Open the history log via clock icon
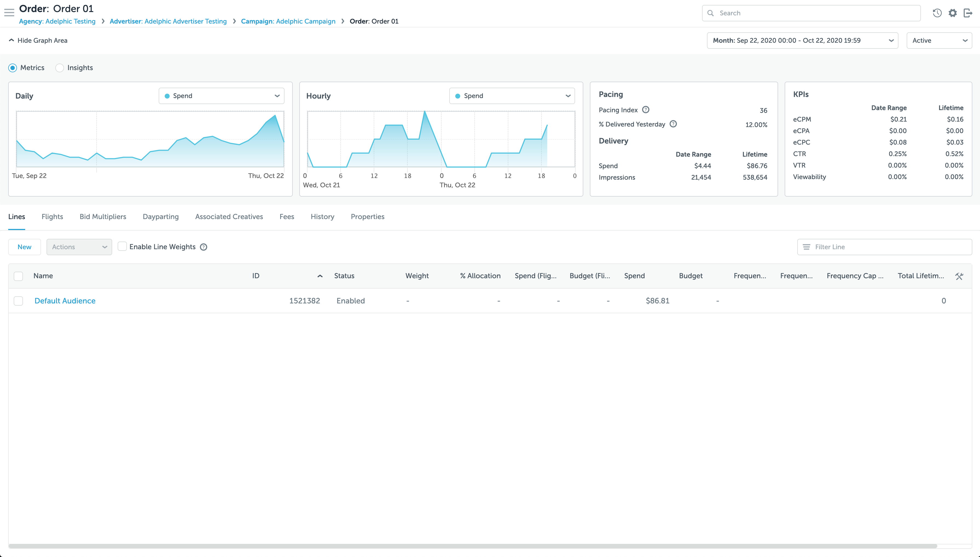Viewport: 980px width, 557px height. click(937, 13)
